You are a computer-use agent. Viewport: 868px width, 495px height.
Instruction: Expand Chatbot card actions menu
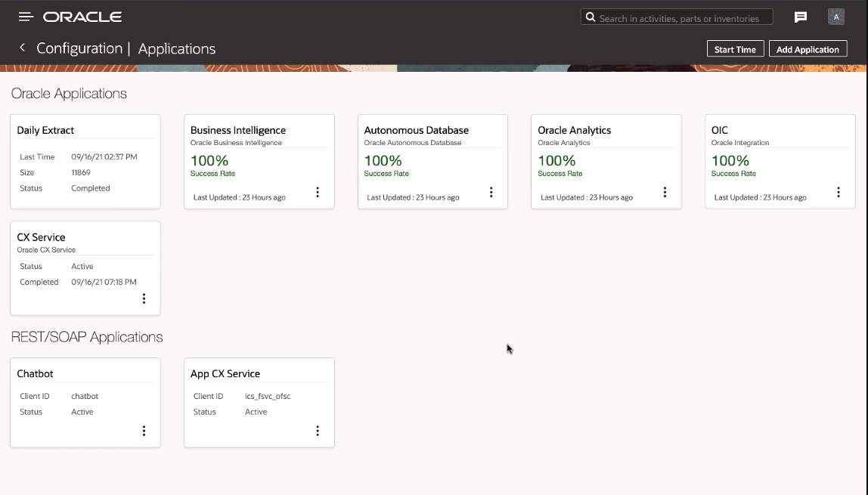tap(144, 431)
